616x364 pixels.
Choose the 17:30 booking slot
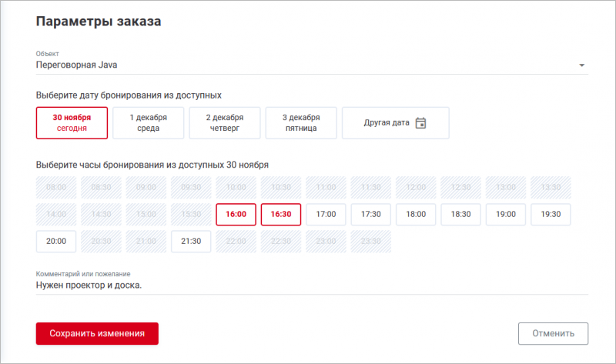[x=371, y=214]
